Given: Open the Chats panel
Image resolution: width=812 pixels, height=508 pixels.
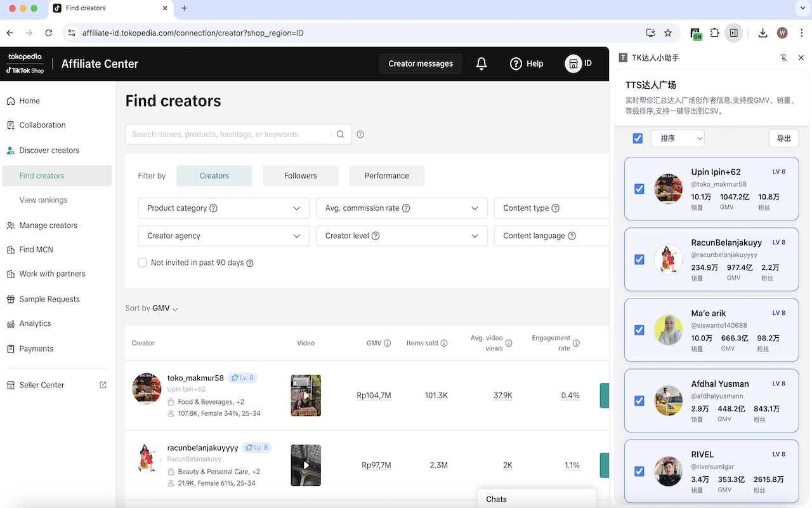Looking at the screenshot, I should pyautogui.click(x=537, y=498).
